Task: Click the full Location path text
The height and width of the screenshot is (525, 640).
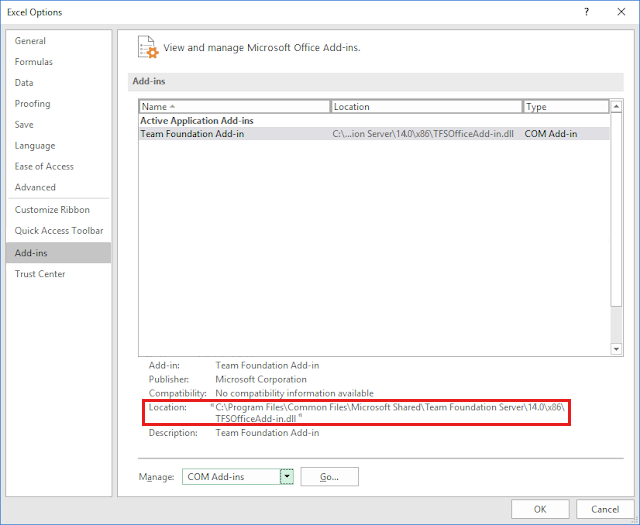Action: [x=390, y=413]
